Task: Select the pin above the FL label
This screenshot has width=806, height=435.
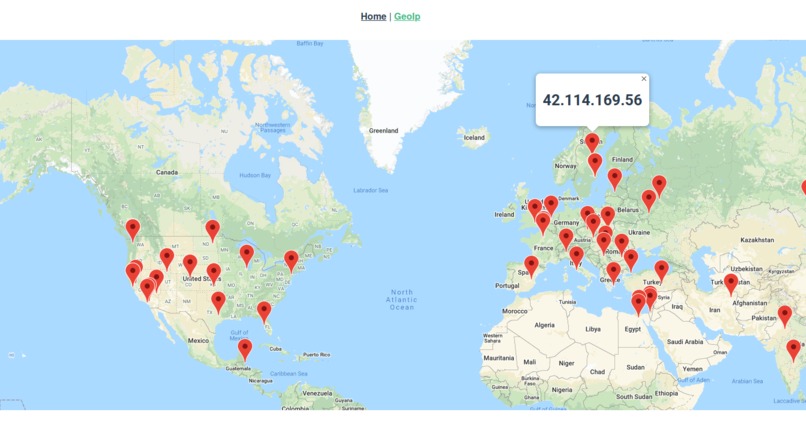Action: click(264, 312)
